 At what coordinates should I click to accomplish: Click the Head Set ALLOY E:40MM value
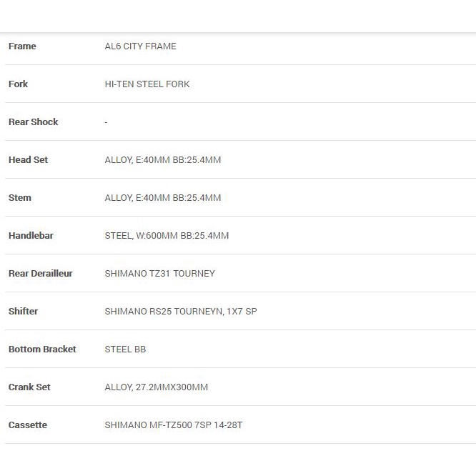[163, 160]
